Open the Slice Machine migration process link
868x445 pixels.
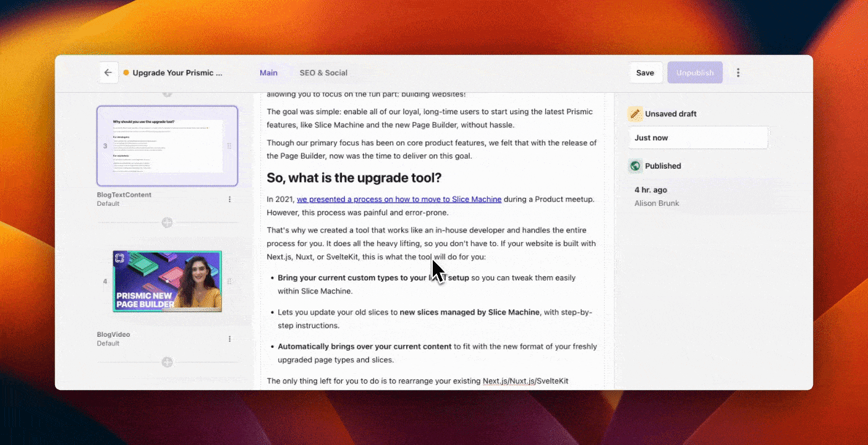399,199
